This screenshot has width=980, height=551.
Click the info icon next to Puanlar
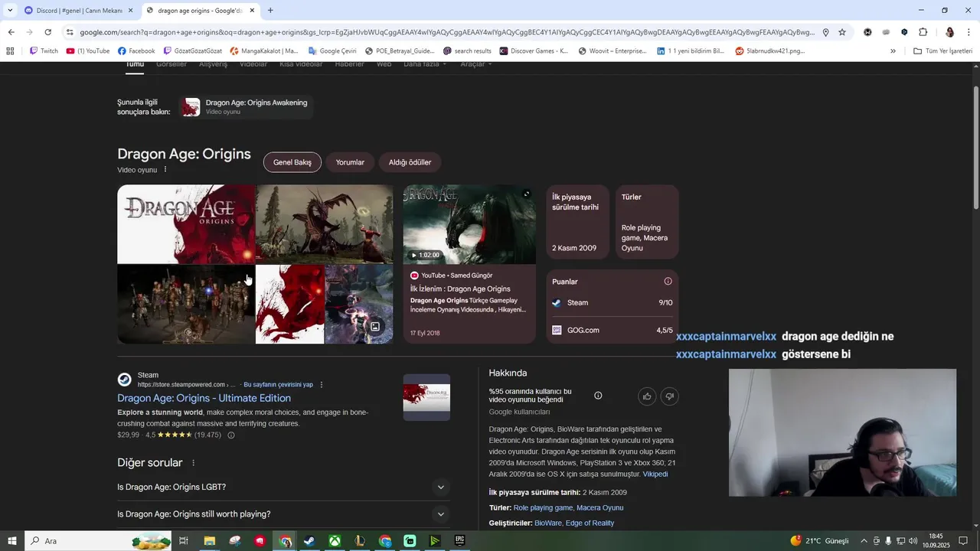[x=668, y=282]
